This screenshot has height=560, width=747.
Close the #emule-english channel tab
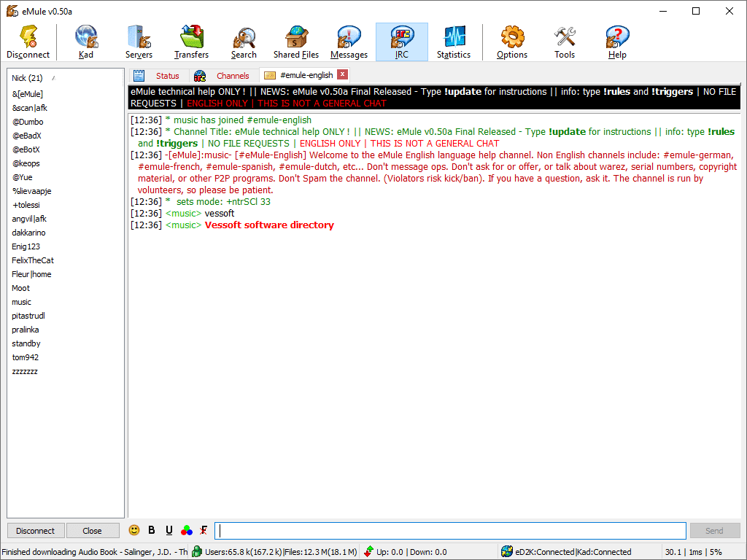pos(342,74)
